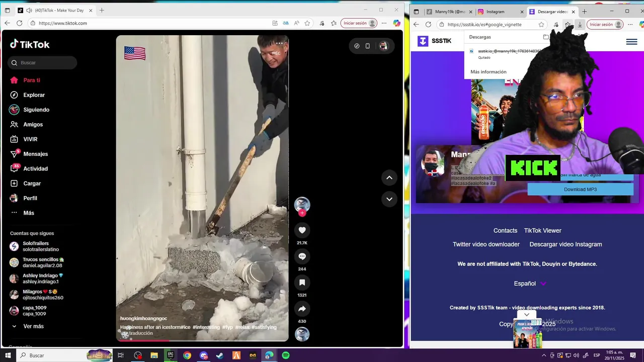Viewport: 644px width, 362px height.
Task: Click the video progress bar
Action: click(x=202, y=340)
